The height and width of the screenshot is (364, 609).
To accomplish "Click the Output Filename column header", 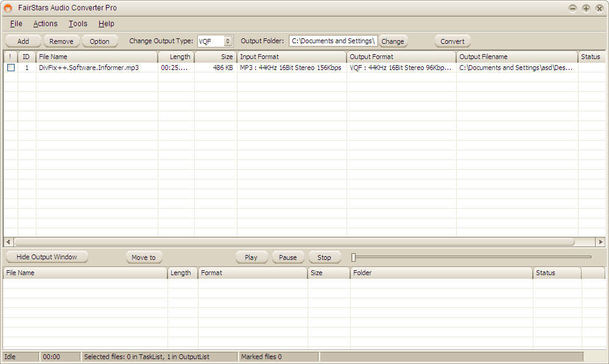I will coord(517,57).
